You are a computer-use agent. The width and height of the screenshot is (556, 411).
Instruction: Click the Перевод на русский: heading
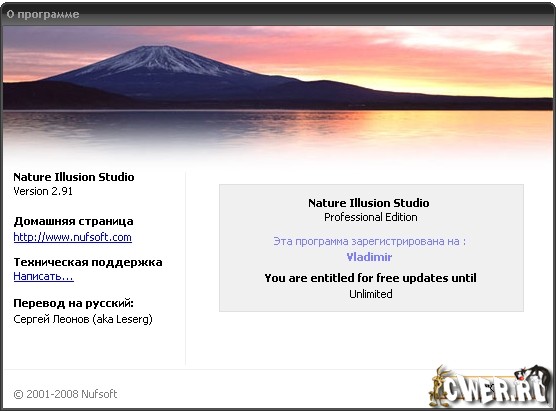point(73,303)
